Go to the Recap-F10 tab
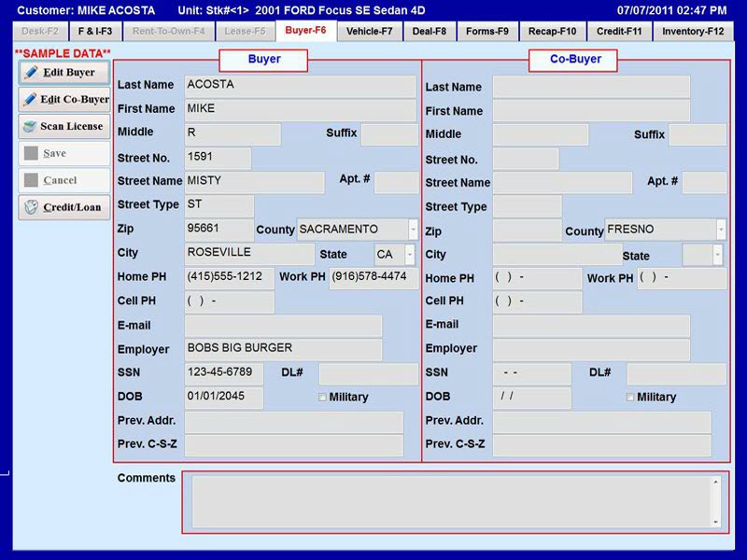Screen dimensions: 747x560 (552, 30)
